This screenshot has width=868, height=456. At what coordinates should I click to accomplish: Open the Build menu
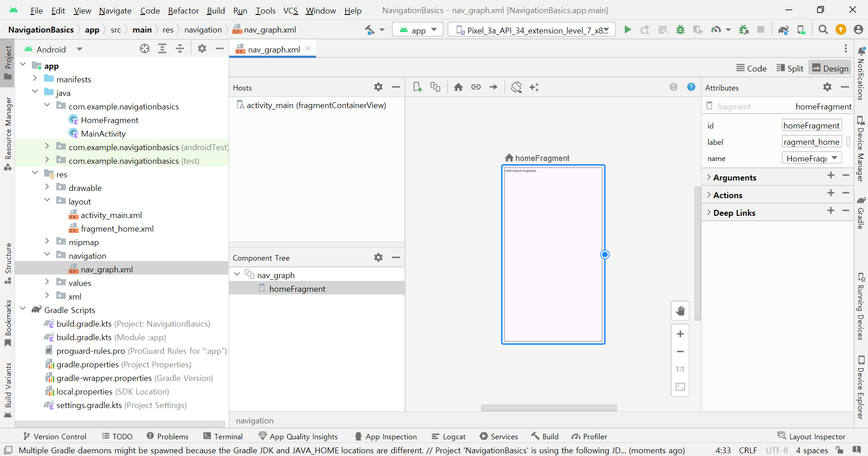click(216, 10)
